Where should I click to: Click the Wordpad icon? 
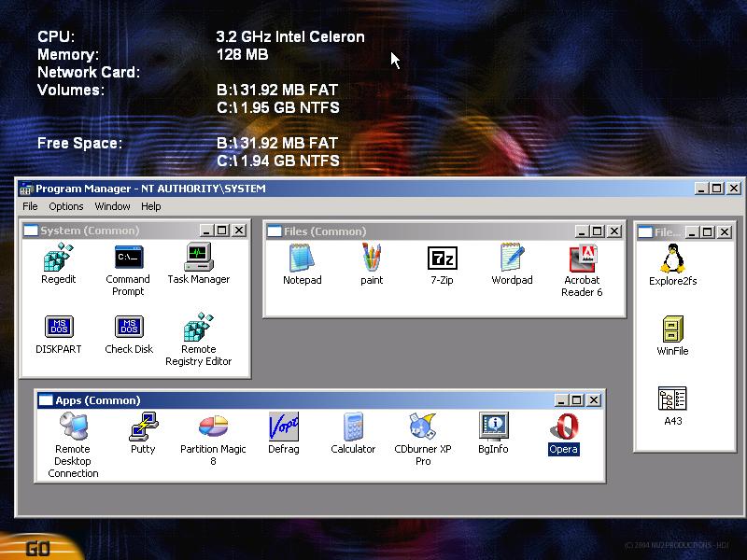[x=512, y=258]
